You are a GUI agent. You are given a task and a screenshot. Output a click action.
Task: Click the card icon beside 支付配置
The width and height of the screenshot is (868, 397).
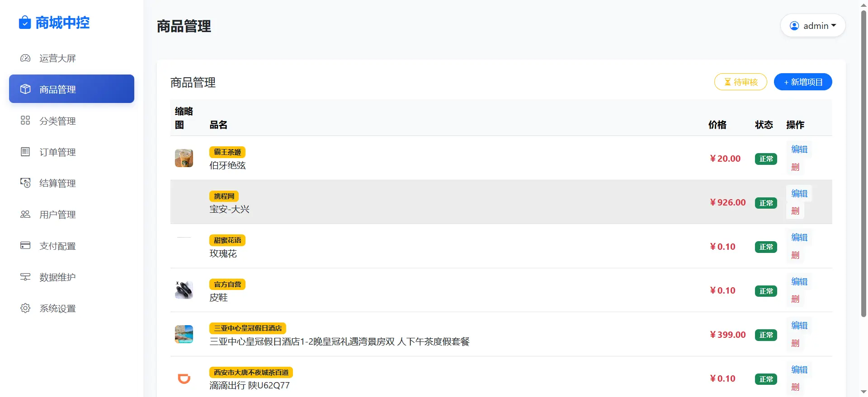pos(25,245)
